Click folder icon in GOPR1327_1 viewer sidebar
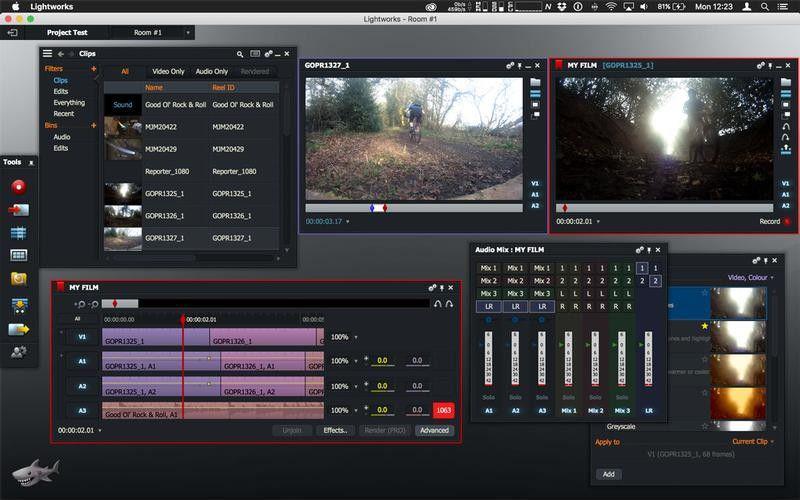Image resolution: width=800 pixels, height=500 pixels. (x=535, y=82)
